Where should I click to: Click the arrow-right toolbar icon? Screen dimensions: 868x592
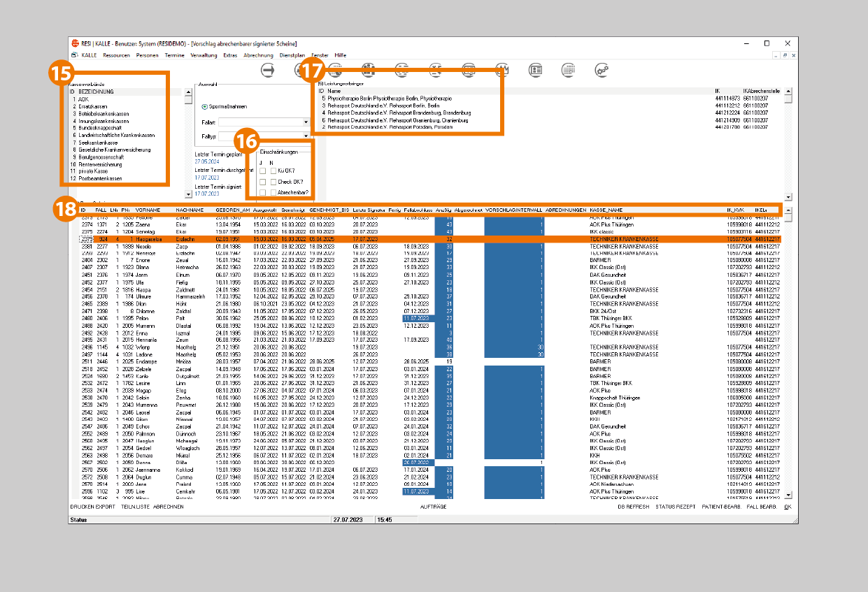click(x=268, y=70)
